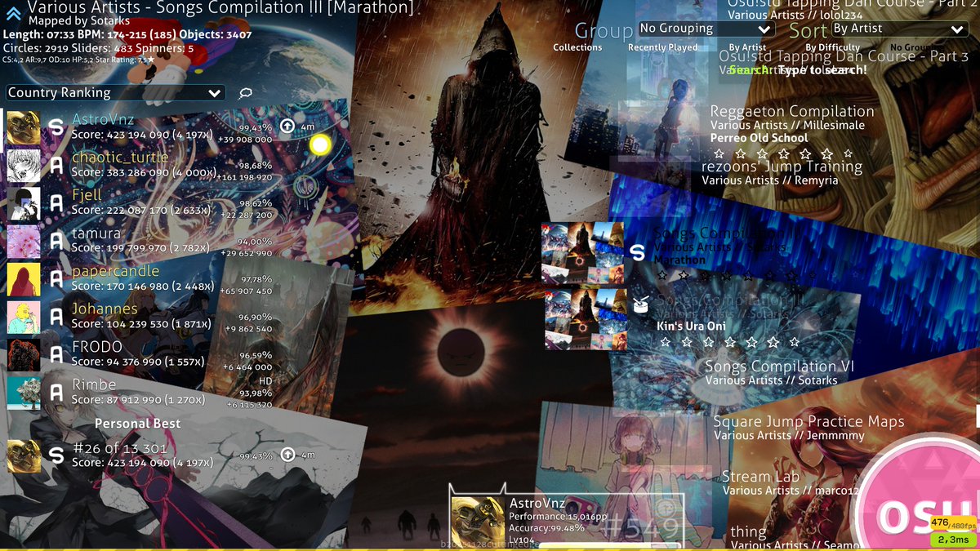Open the Sort 'By Artist' dropdown
The height and width of the screenshot is (551, 980).
pyautogui.click(x=899, y=29)
